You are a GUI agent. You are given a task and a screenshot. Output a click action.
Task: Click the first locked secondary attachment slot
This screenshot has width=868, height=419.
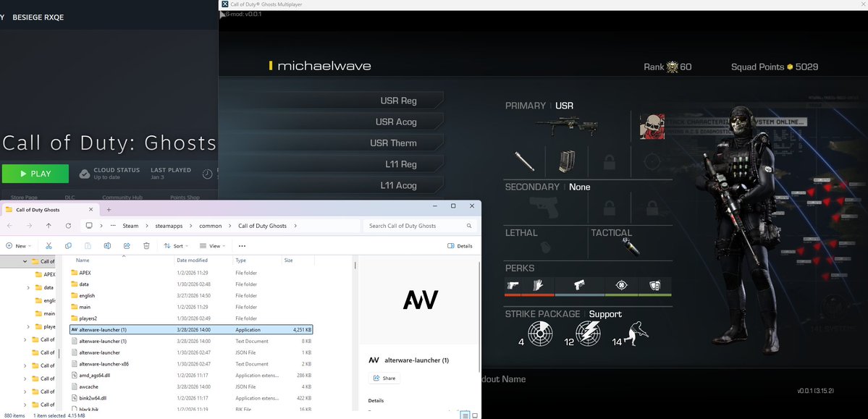point(609,208)
